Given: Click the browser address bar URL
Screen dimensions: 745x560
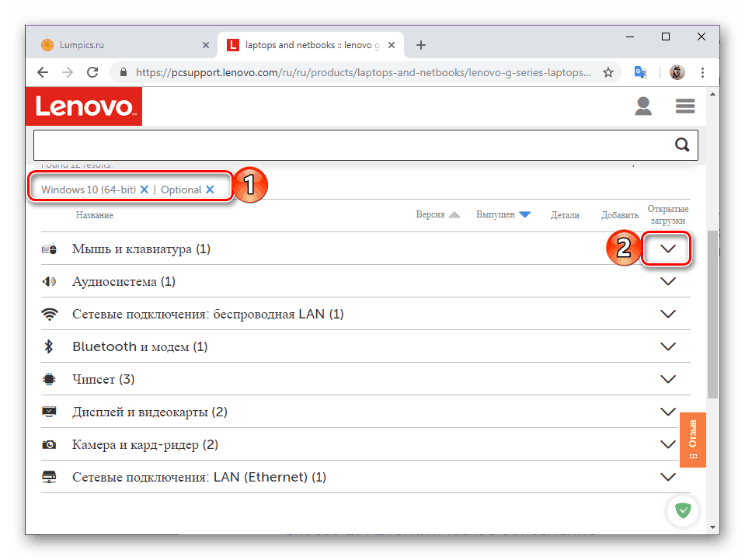Looking at the screenshot, I should (x=364, y=72).
